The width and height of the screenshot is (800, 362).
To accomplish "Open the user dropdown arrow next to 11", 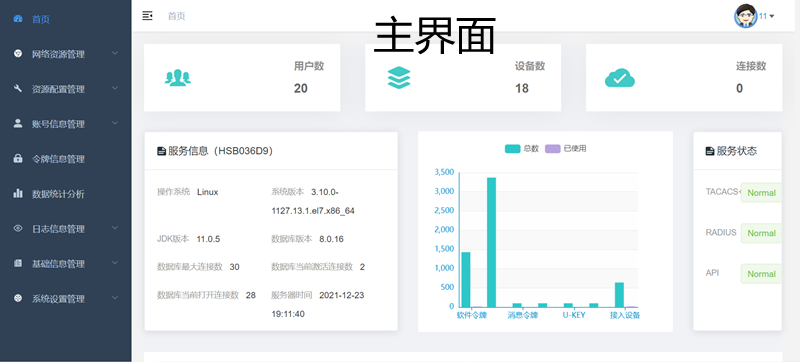I will pyautogui.click(x=771, y=16).
